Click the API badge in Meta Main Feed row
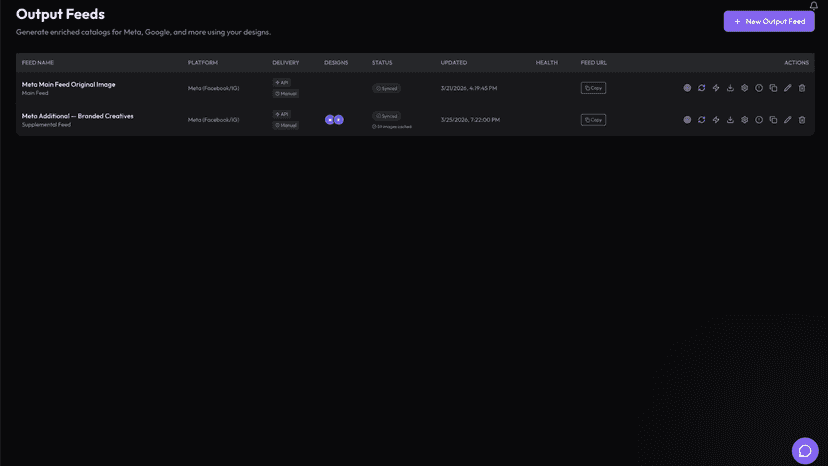Image resolution: width=828 pixels, height=466 pixels. [x=281, y=82]
